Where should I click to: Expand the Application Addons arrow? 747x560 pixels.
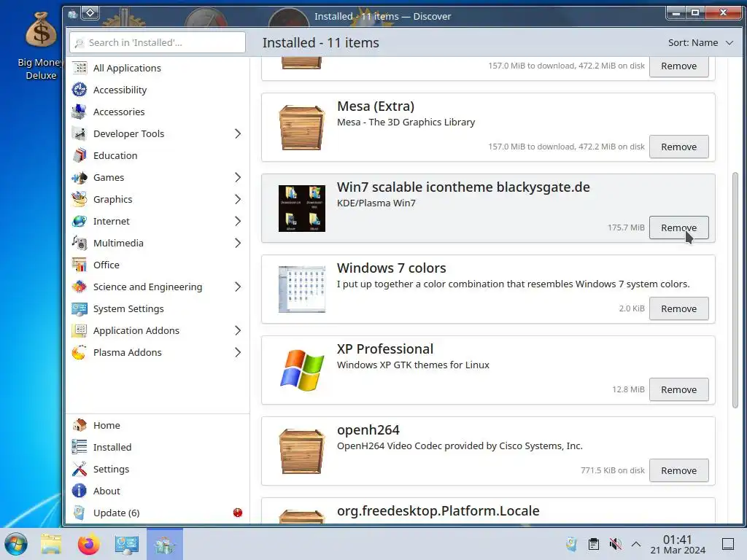tap(238, 331)
